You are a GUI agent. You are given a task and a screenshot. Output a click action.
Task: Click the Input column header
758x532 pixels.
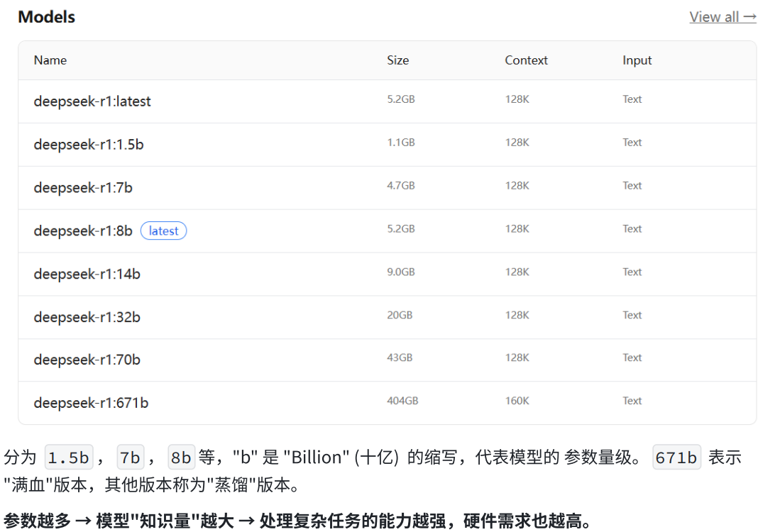[x=637, y=60]
